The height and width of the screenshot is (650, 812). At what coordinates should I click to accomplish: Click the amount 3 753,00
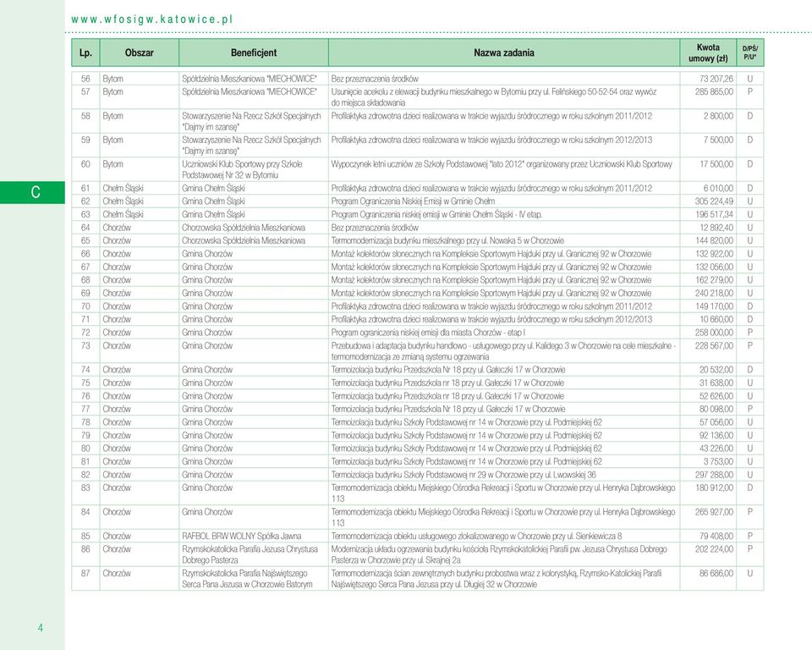click(718, 462)
